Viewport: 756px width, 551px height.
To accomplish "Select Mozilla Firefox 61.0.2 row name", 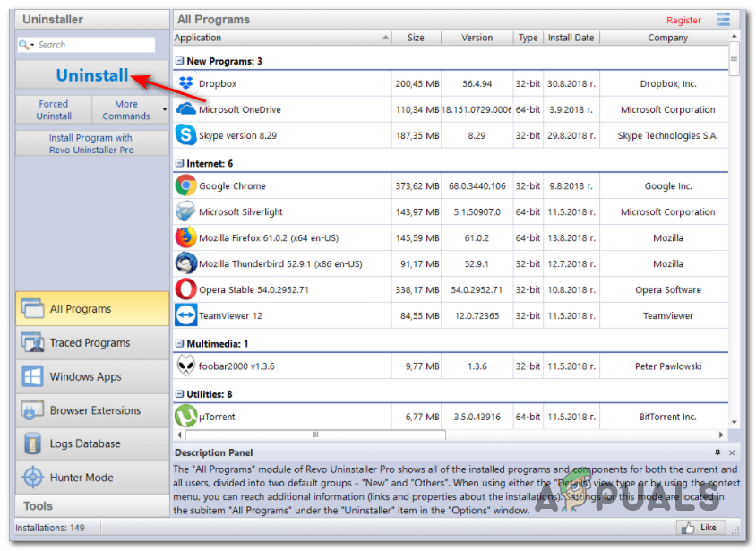I will (x=269, y=237).
